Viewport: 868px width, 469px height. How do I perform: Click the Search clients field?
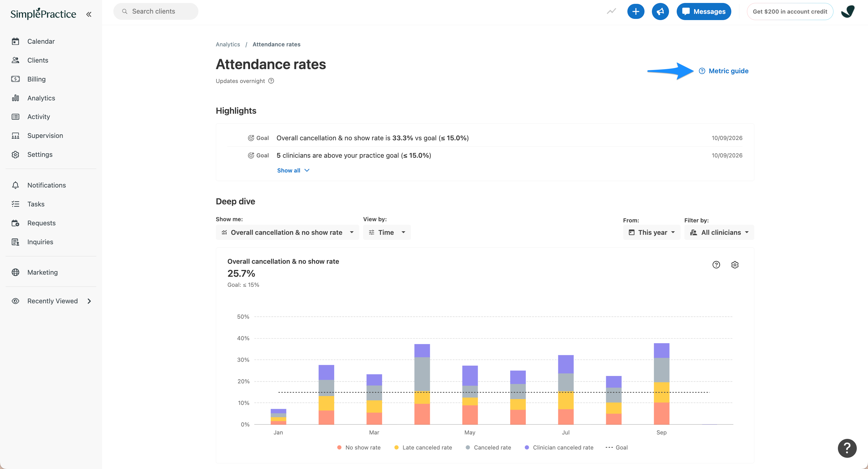[x=156, y=12]
